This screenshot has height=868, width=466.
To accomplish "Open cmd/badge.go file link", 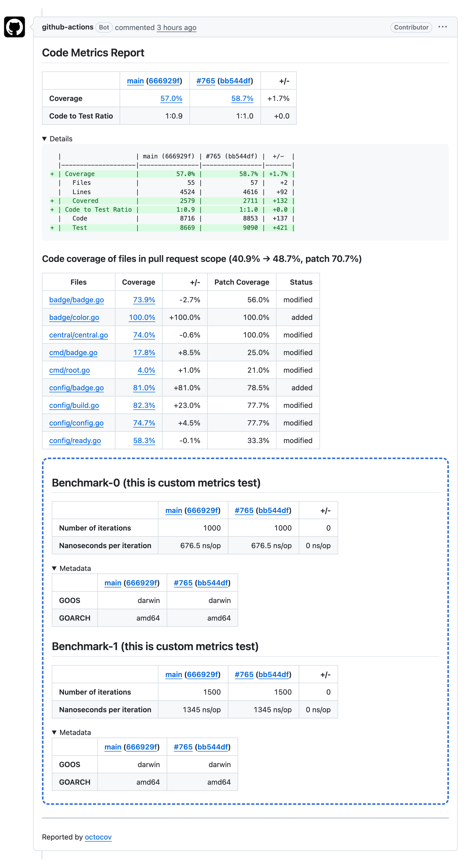I will coord(73,352).
